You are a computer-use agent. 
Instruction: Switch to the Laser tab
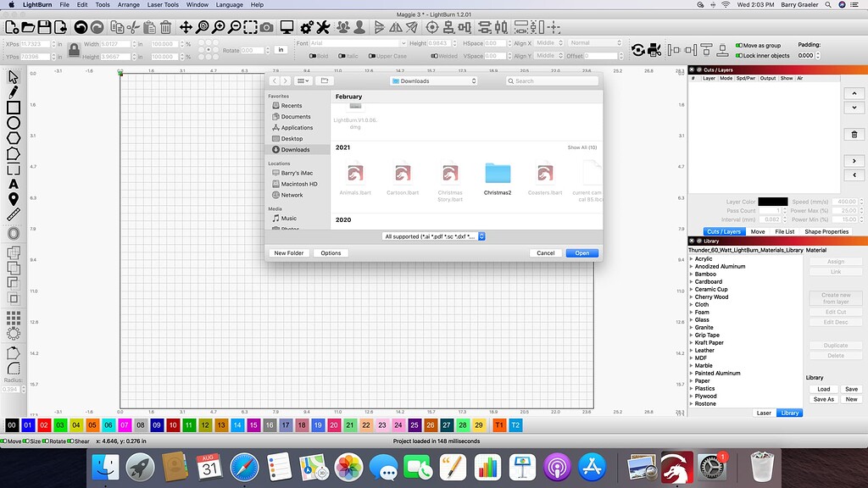(x=764, y=413)
